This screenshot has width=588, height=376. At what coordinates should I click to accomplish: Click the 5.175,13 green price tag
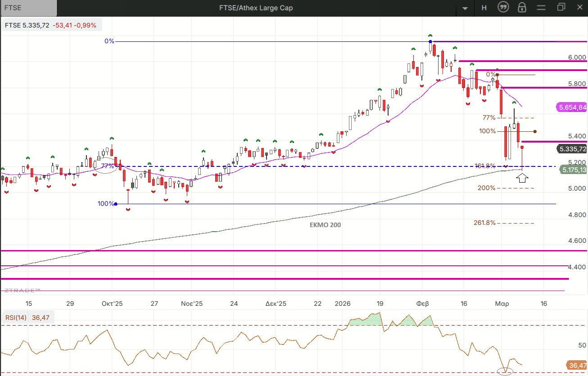574,170
